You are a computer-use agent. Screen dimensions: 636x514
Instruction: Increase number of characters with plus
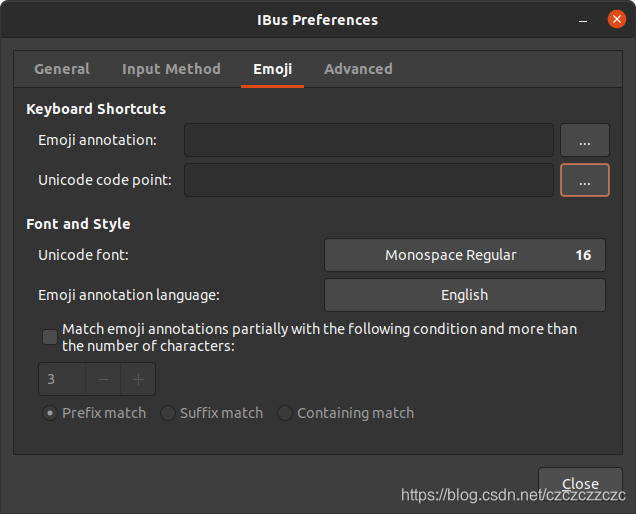[138, 379]
